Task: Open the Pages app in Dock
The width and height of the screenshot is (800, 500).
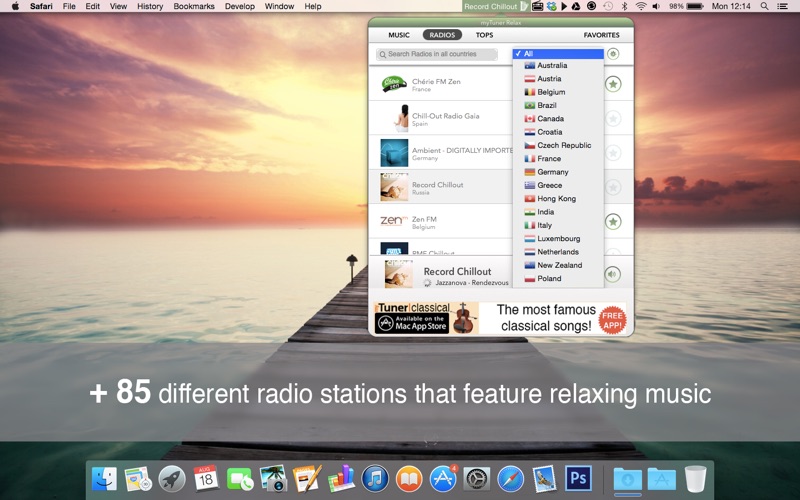Action: coord(307,479)
